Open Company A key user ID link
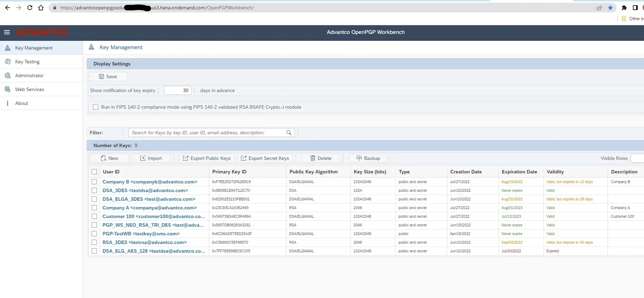The image size is (644, 298). tap(149, 208)
